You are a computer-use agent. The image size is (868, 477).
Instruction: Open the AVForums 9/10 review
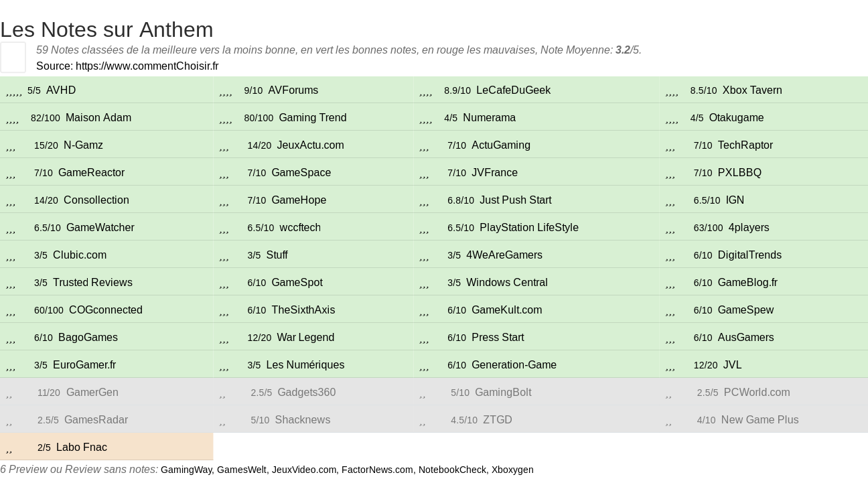[293, 90]
